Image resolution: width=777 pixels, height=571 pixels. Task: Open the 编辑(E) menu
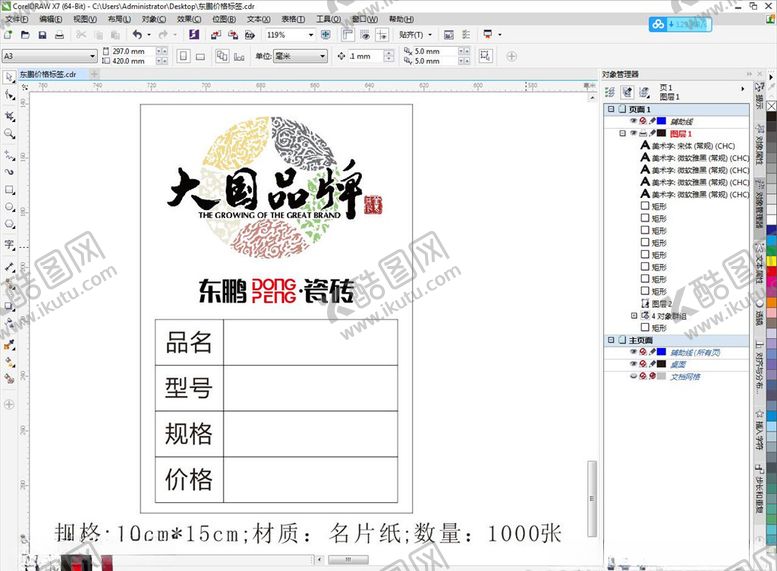tap(51, 19)
